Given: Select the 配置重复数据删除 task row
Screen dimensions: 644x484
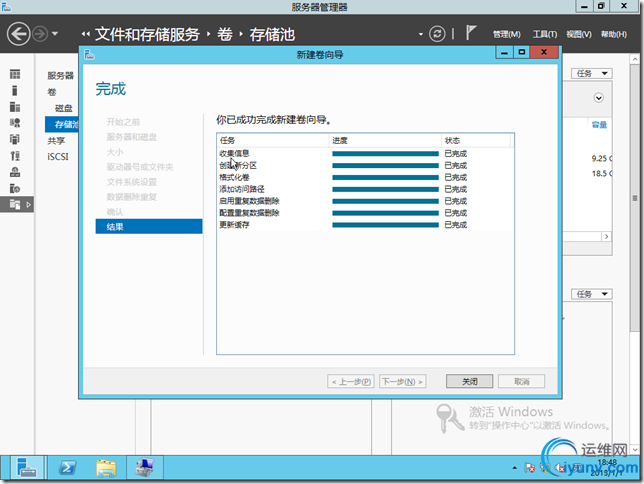Looking at the screenshot, I should pyautogui.click(x=365, y=213).
